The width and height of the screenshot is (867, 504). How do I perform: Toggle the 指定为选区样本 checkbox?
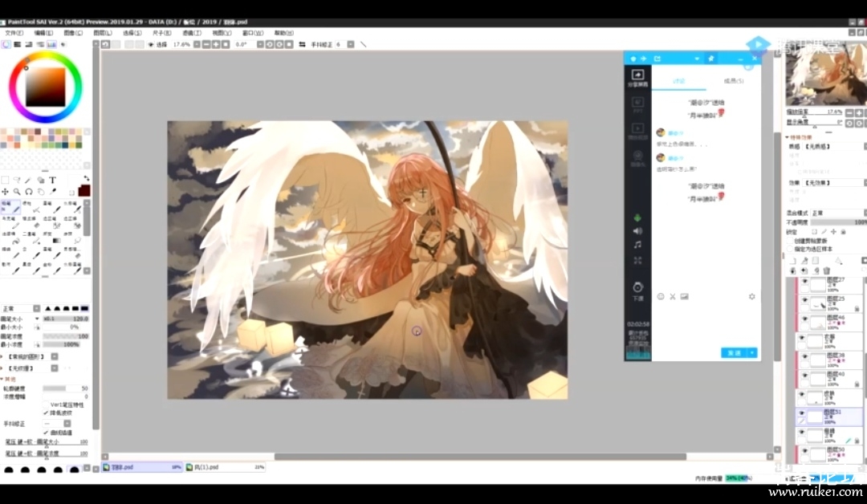790,250
